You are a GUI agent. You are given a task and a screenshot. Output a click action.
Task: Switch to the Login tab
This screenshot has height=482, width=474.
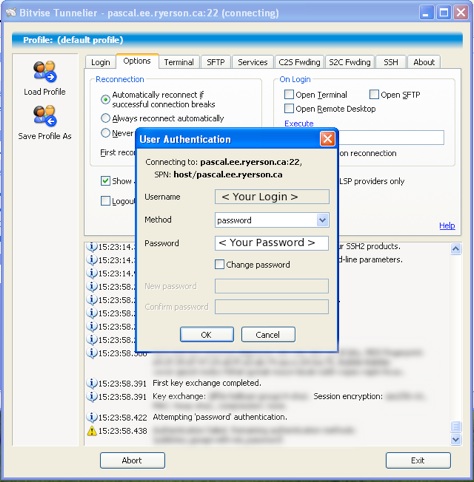click(100, 62)
